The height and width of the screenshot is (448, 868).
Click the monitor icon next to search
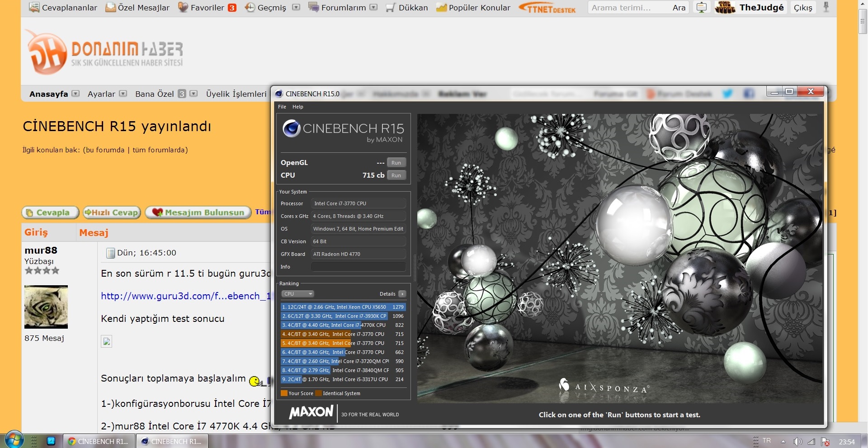click(x=701, y=8)
